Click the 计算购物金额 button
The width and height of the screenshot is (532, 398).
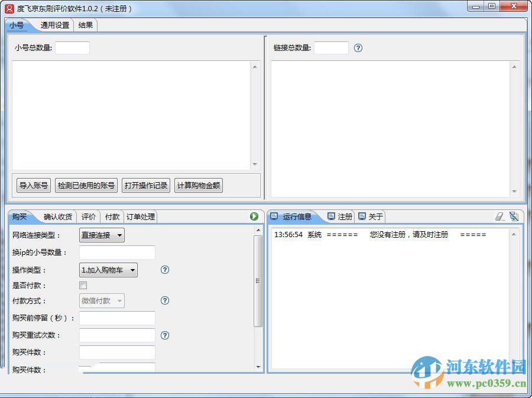(x=198, y=185)
